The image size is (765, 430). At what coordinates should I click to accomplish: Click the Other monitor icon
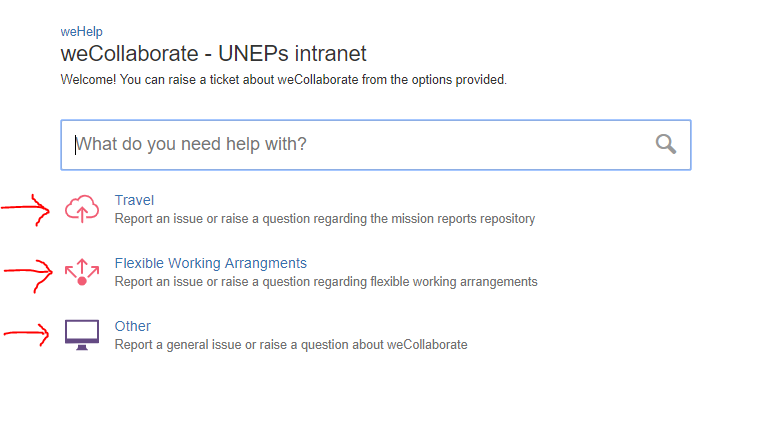(82, 335)
